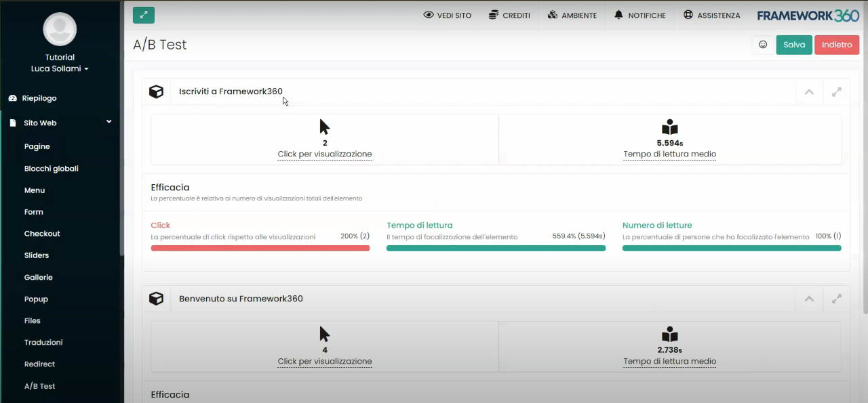Click the user avatar picture
Screen dimensions: 868x403
pyautogui.click(x=60, y=29)
